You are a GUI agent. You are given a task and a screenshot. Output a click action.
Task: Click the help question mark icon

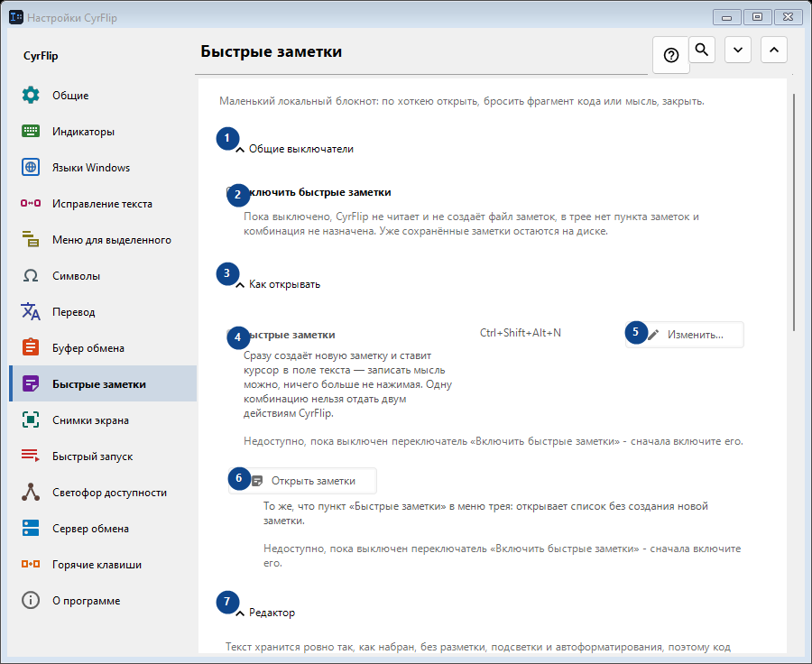671,55
